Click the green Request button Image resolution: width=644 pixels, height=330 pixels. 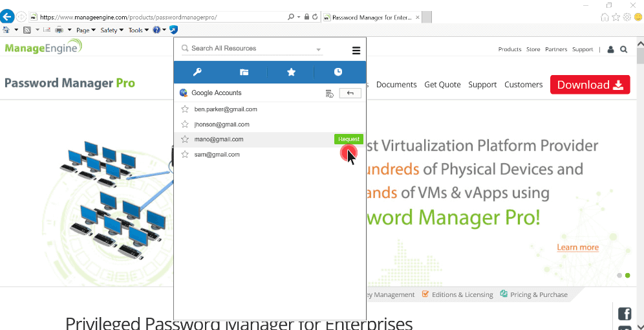349,139
